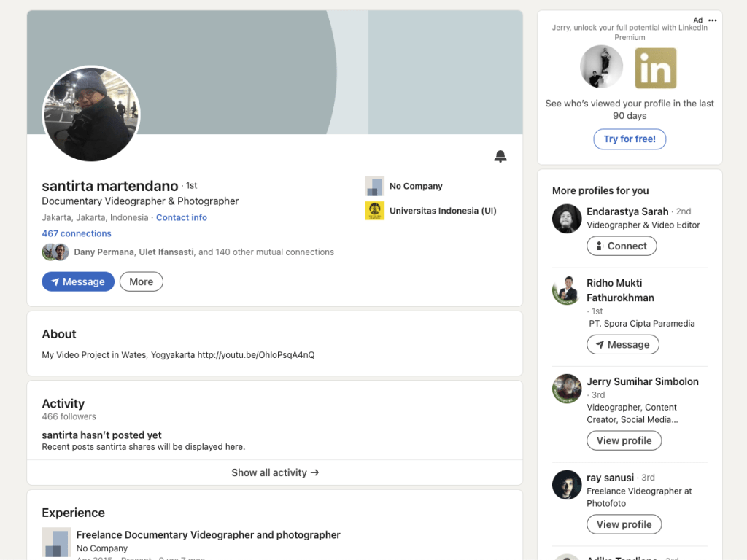747x560 pixels.
Task: Open the Contact info link
Action: click(182, 217)
